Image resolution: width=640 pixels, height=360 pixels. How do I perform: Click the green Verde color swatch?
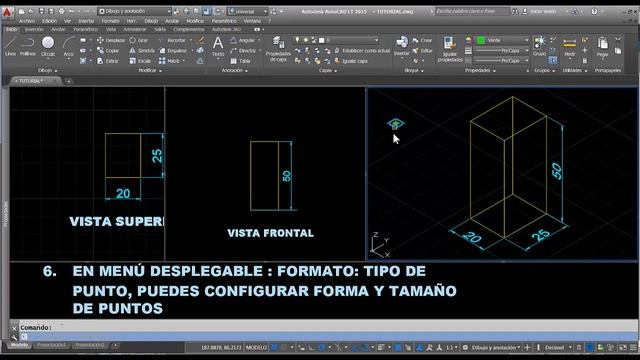pyautogui.click(x=481, y=40)
